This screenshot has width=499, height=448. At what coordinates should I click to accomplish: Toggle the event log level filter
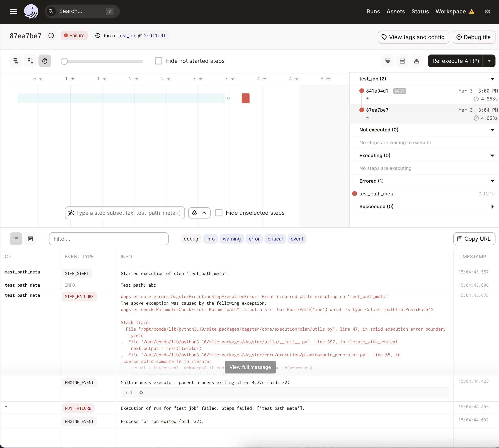point(297,239)
